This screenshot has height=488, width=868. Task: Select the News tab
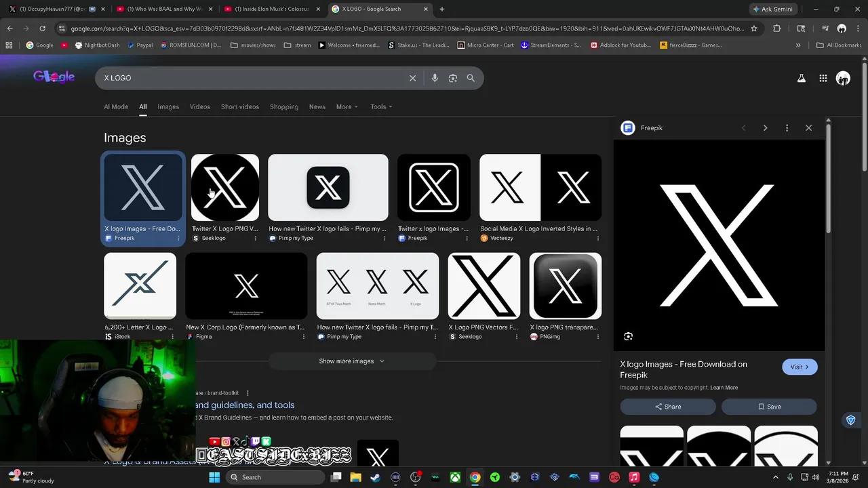(x=317, y=106)
